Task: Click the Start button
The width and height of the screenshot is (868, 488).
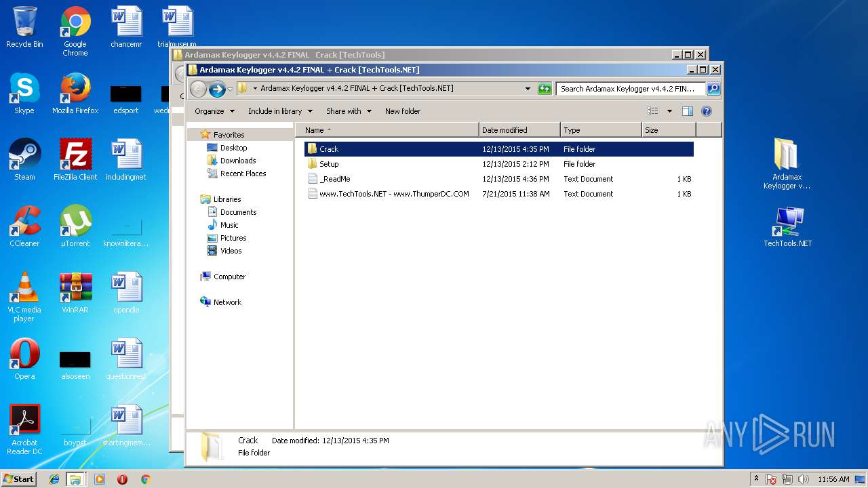Action: coord(18,479)
